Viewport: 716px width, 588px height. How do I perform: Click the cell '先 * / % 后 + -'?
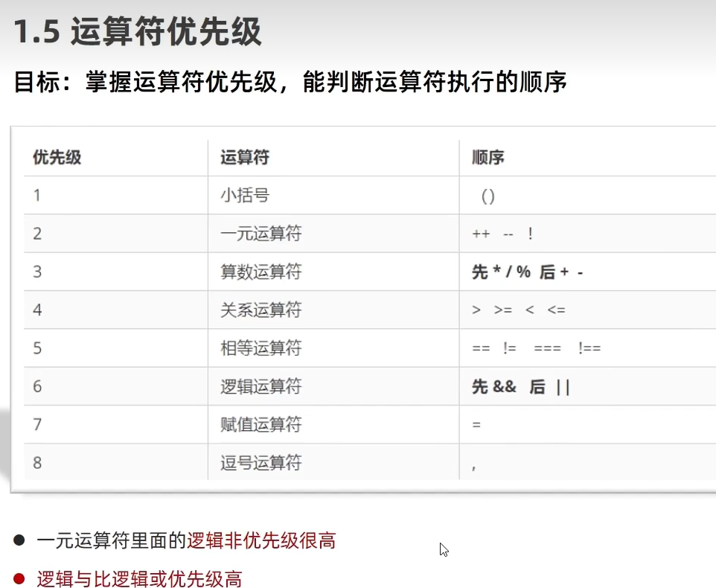(528, 272)
